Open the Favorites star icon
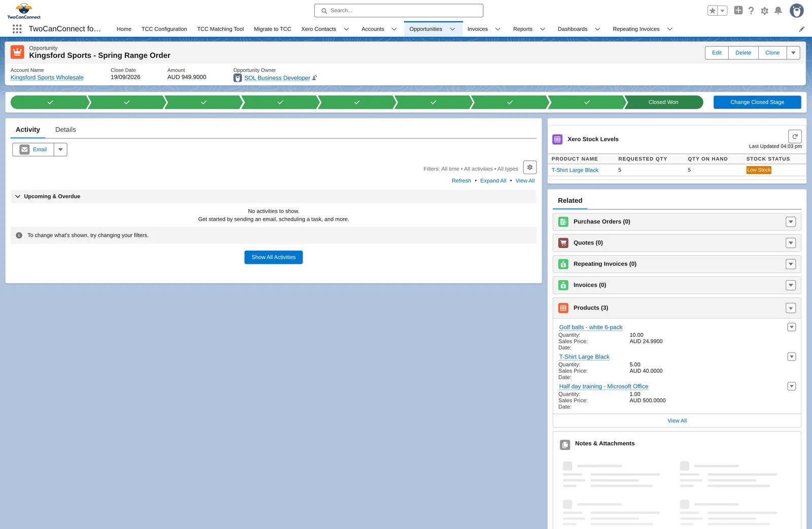 (x=713, y=11)
